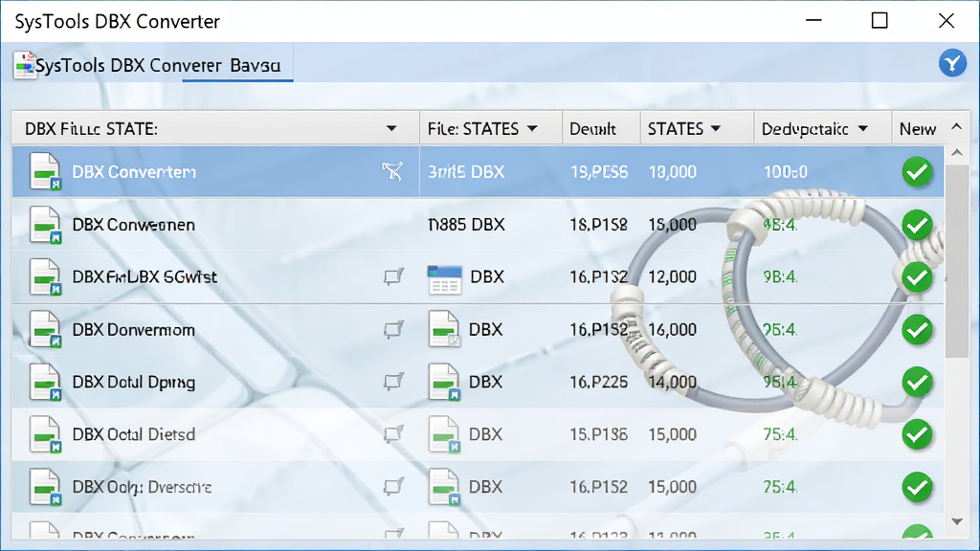Screen dimensions: 980x551
Task: Click the 16,000 value cell
Action: [x=673, y=329]
